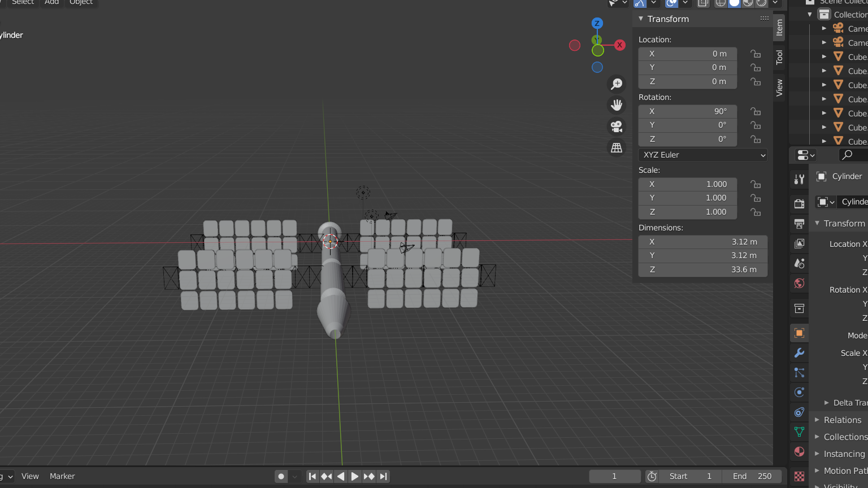868x488 pixels.
Task: Toggle the Rotation X lock icon
Action: click(756, 111)
